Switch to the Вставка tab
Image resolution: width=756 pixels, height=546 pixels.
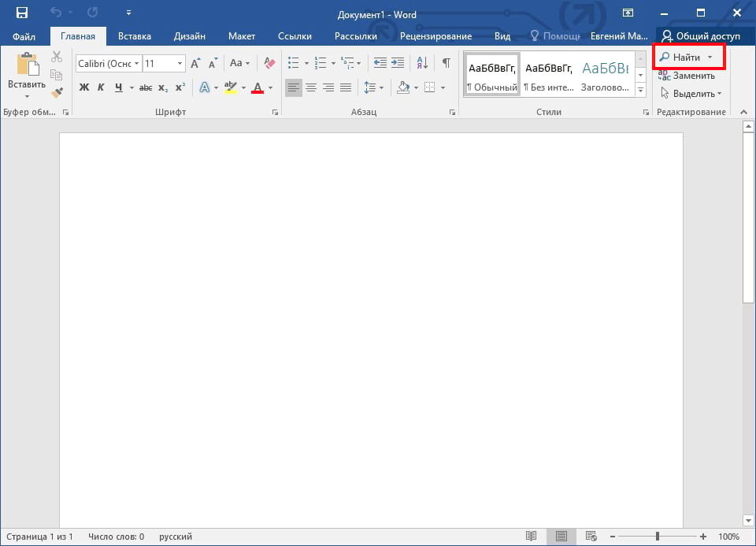click(135, 36)
